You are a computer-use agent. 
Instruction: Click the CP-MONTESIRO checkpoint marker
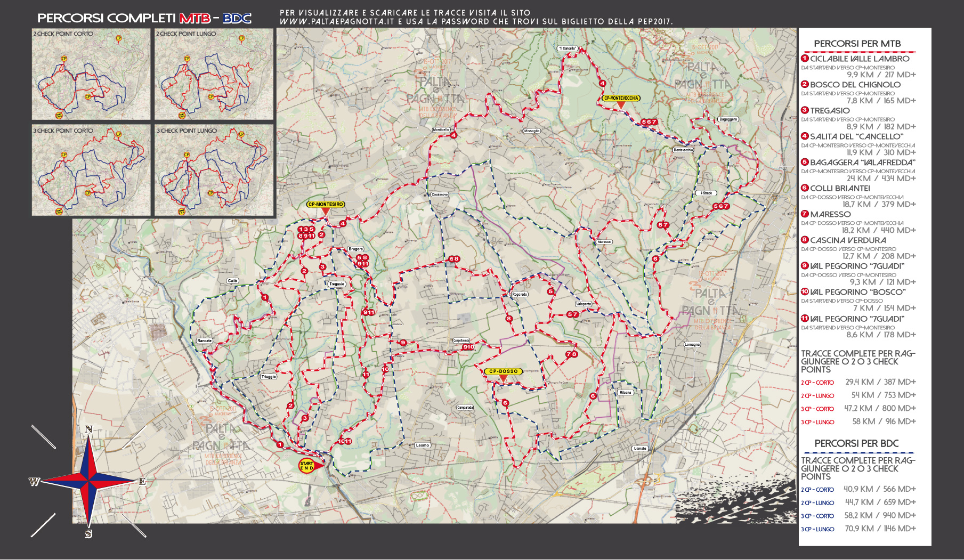coord(326,207)
